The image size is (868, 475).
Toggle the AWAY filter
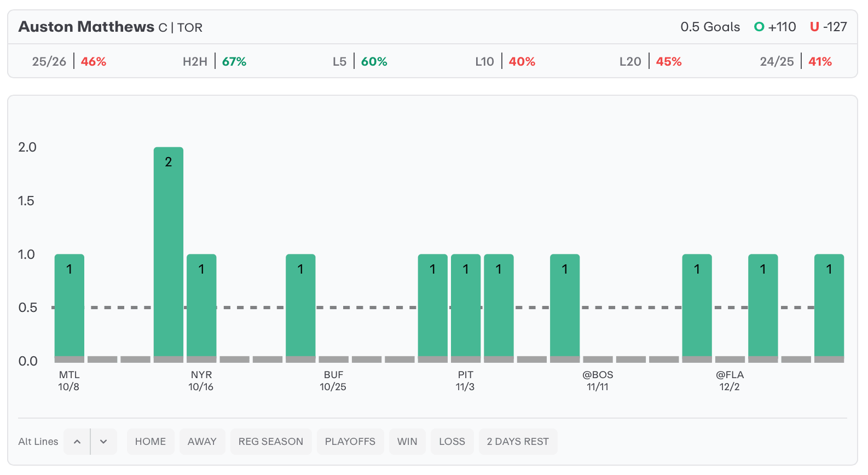202,442
